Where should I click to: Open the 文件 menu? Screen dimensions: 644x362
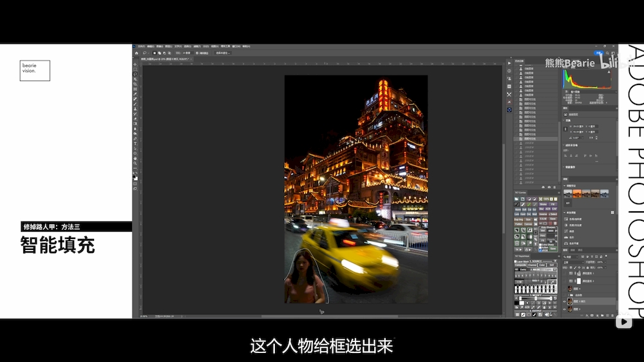click(x=141, y=46)
